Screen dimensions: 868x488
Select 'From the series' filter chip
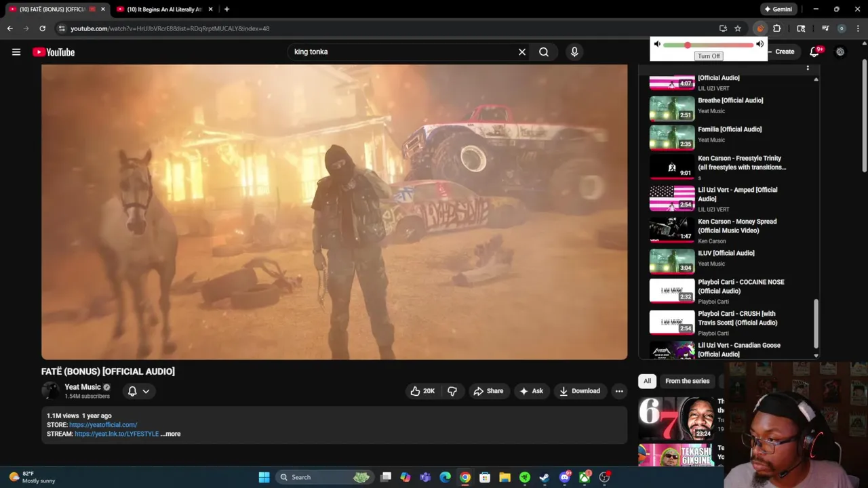(x=687, y=381)
